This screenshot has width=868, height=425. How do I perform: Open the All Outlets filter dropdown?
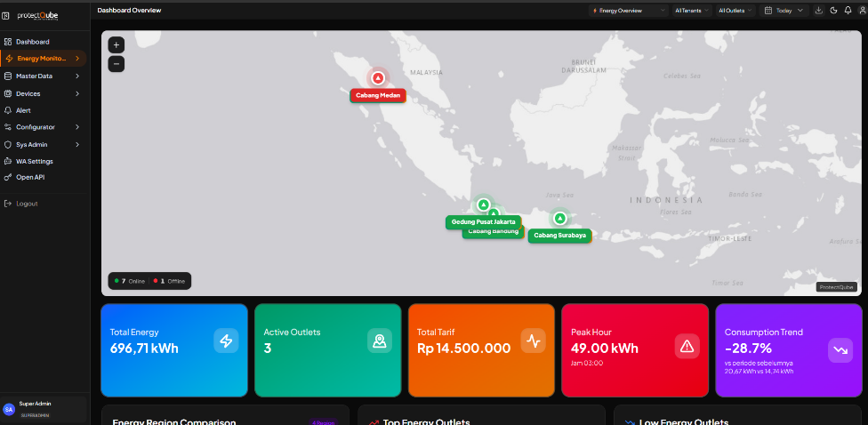[x=735, y=10]
